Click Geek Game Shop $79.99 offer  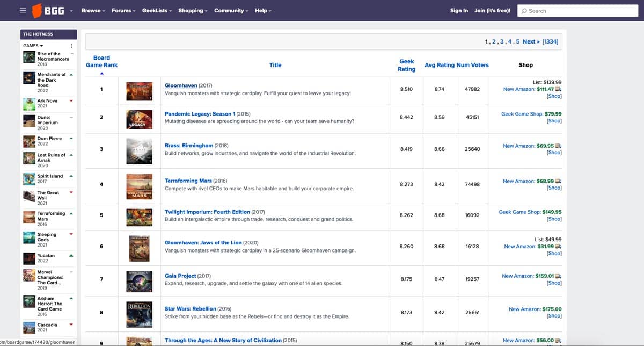(x=531, y=114)
